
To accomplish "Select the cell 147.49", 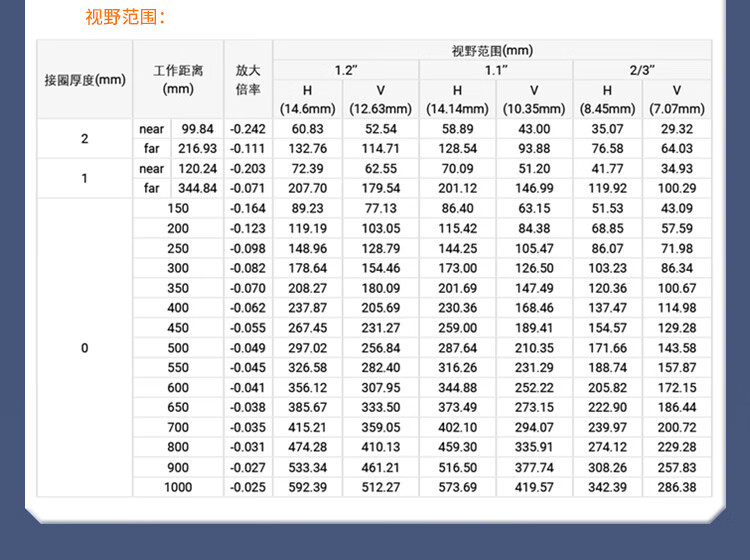I will 534,288.
